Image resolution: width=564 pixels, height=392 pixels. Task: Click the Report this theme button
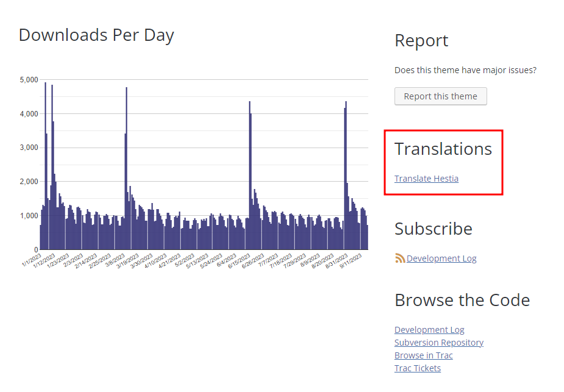coord(440,96)
